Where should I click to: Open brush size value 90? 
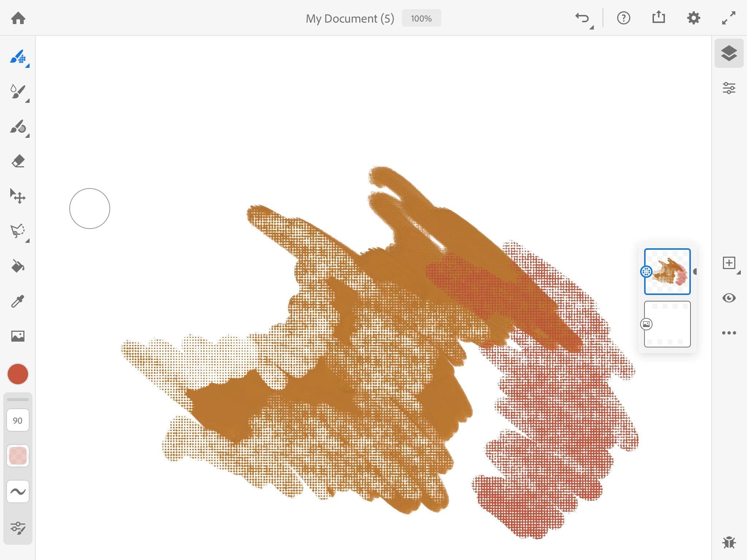18,420
